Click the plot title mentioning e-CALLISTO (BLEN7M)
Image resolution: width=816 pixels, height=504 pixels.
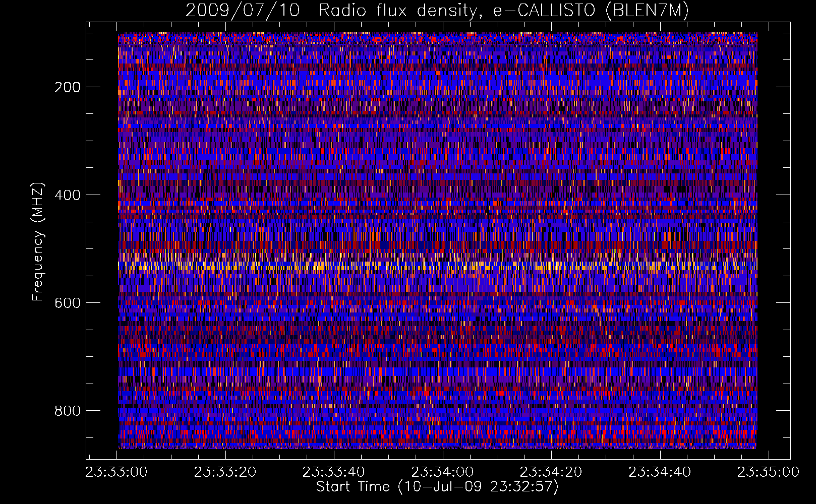(x=437, y=10)
